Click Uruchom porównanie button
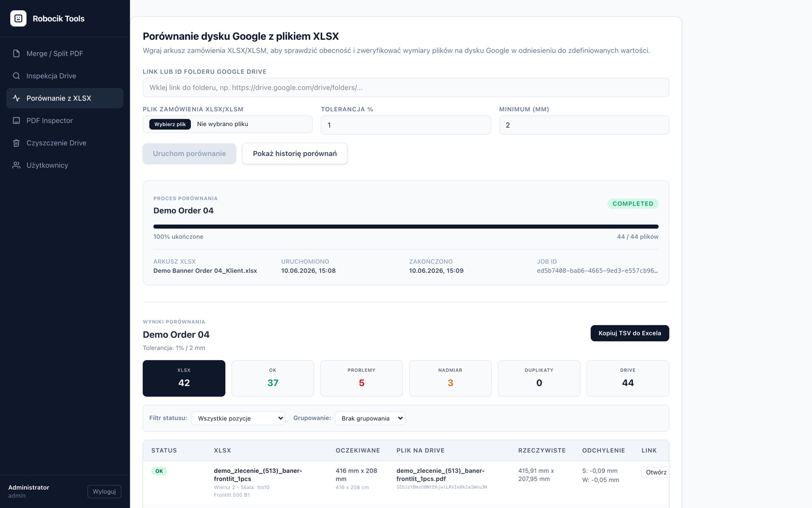Image resolution: width=812 pixels, height=508 pixels. coord(189,153)
